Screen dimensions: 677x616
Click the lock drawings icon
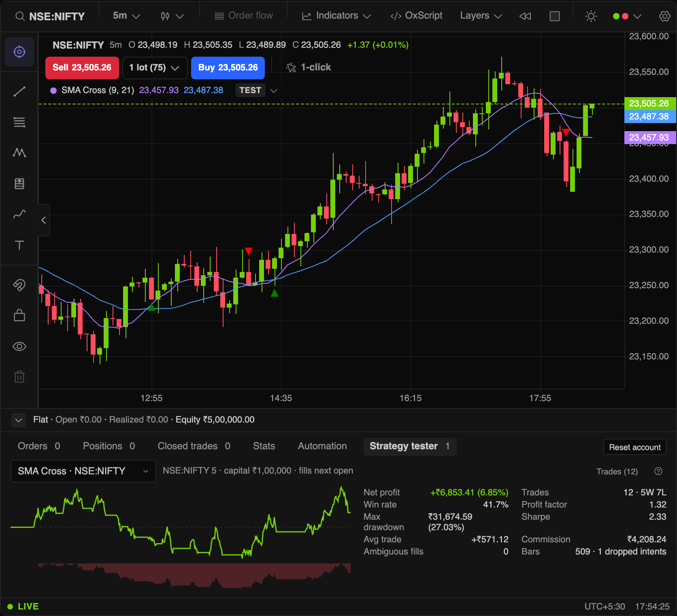[19, 315]
